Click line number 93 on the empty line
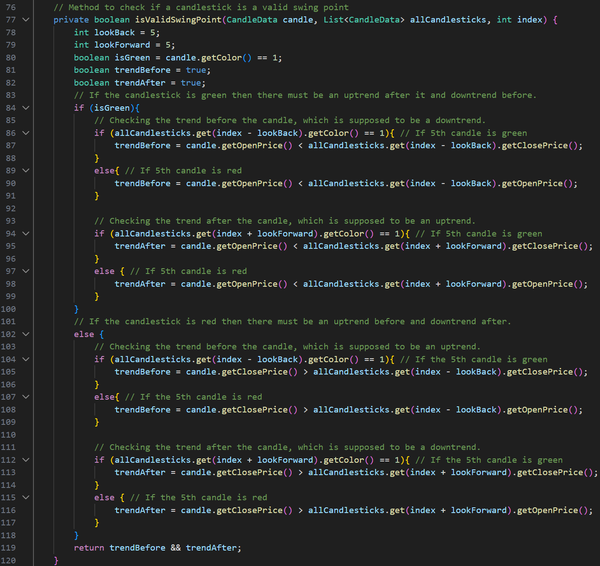This screenshot has width=600, height=566. (16, 221)
